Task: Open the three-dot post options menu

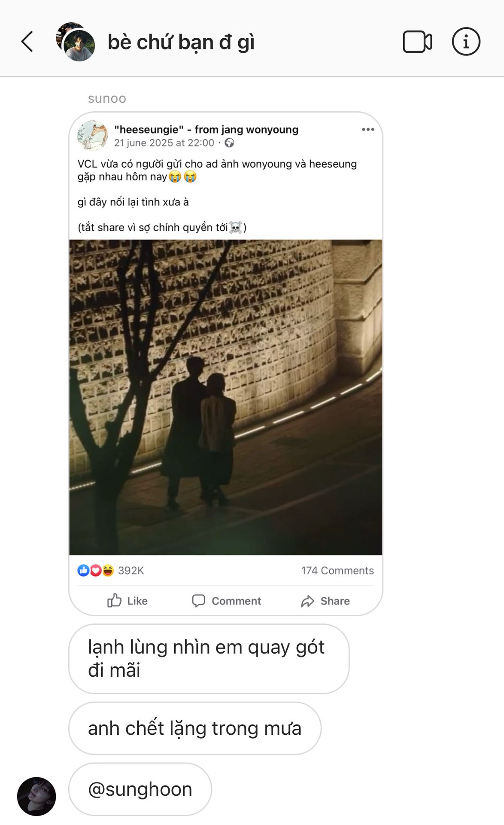Action: (368, 129)
